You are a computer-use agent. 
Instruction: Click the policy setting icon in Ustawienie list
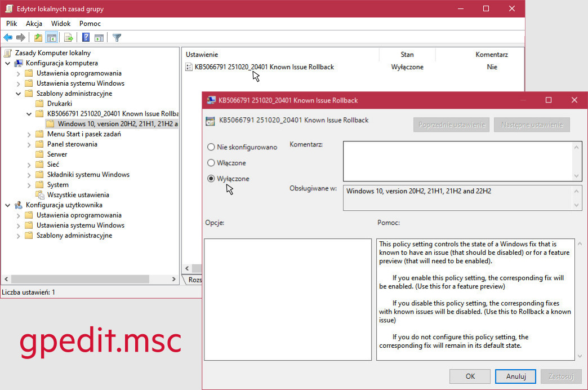[x=189, y=67]
